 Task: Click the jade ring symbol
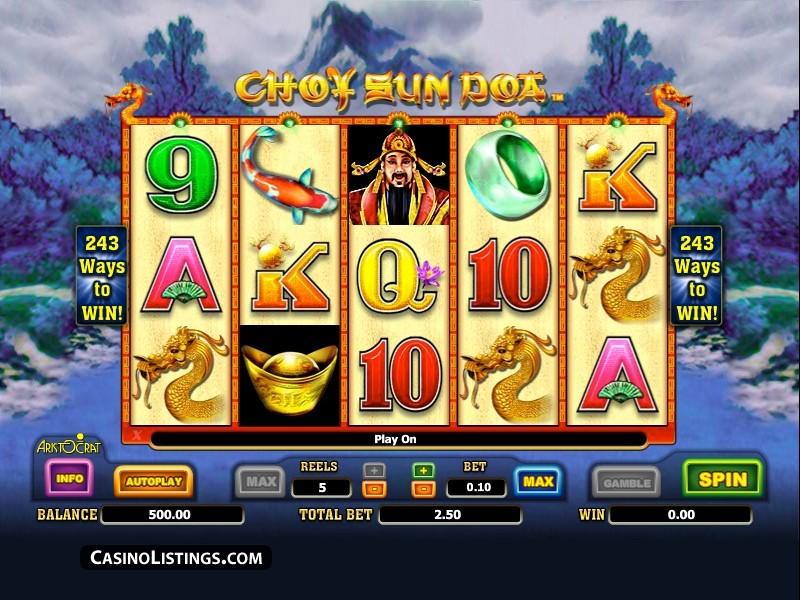pos(507,175)
